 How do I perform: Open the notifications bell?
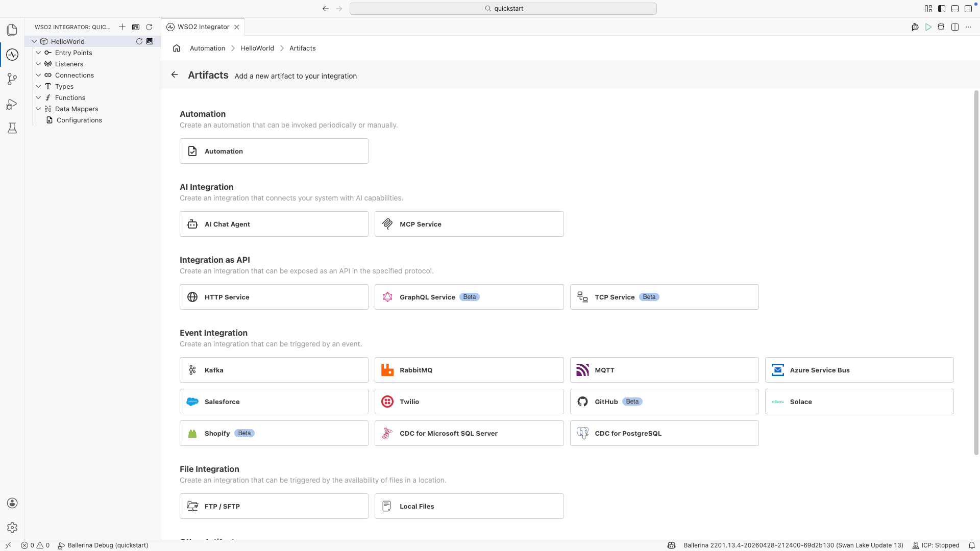pos(972,545)
